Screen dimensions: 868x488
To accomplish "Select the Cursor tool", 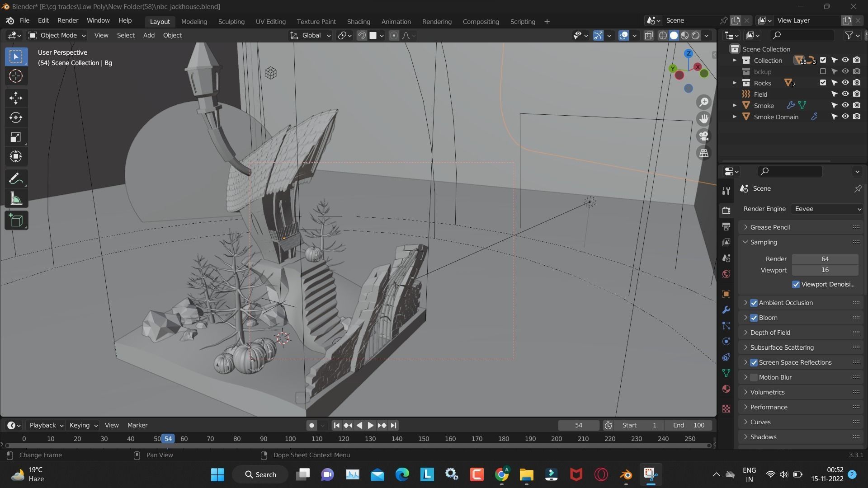I will [x=16, y=76].
